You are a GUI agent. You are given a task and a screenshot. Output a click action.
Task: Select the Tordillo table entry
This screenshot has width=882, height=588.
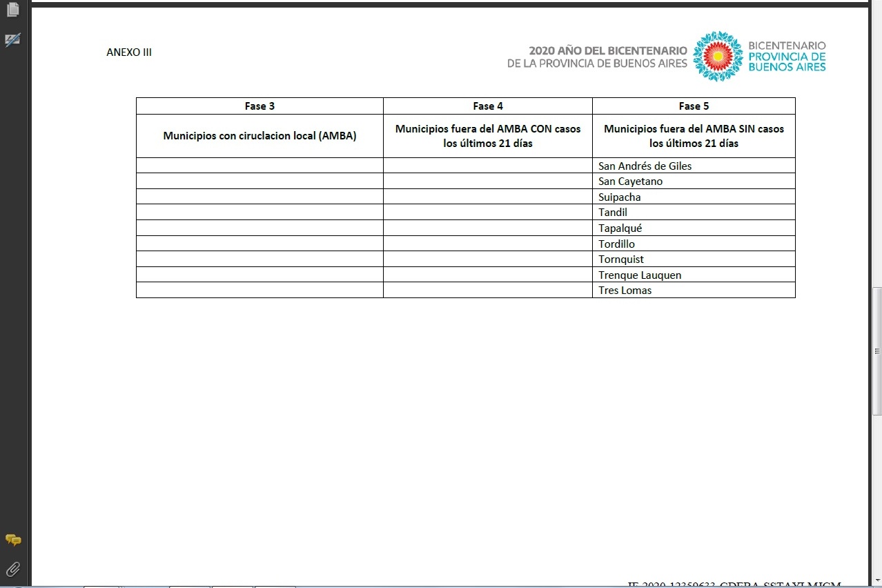tap(616, 244)
